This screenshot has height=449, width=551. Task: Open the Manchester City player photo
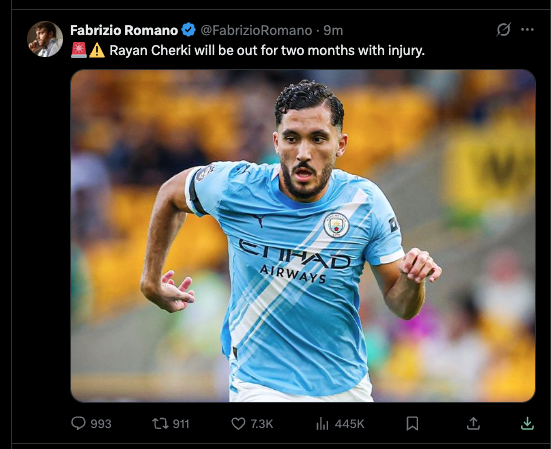(x=303, y=236)
